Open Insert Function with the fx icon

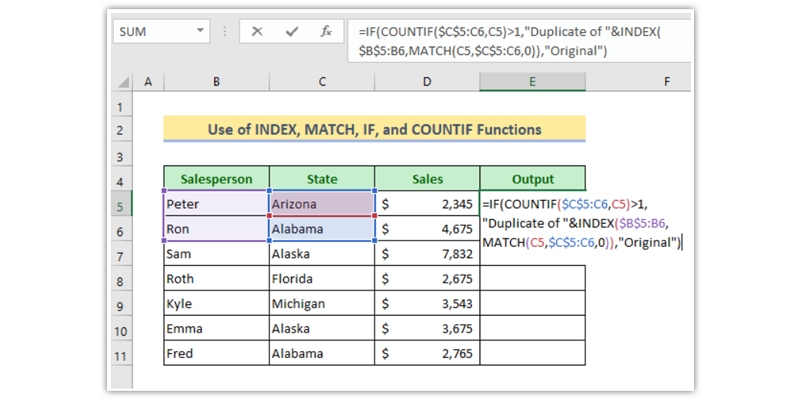[326, 32]
